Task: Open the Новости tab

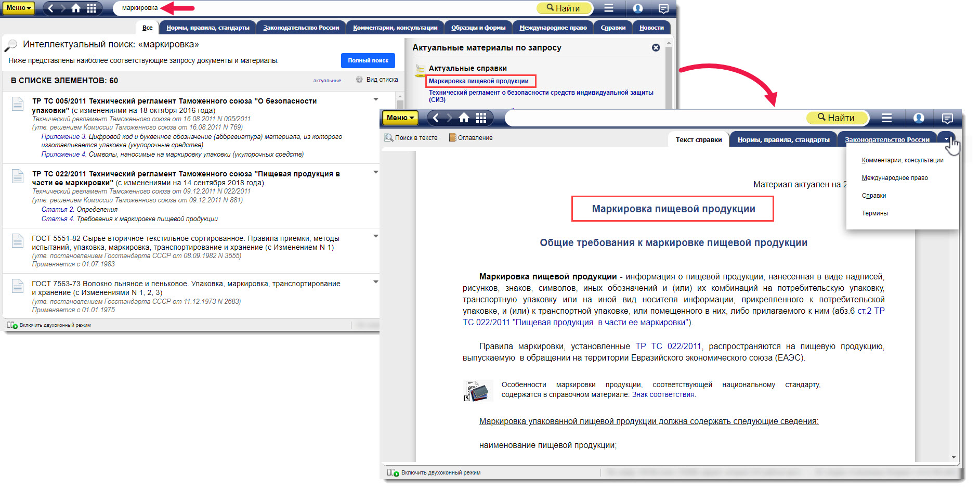Action: point(651,28)
